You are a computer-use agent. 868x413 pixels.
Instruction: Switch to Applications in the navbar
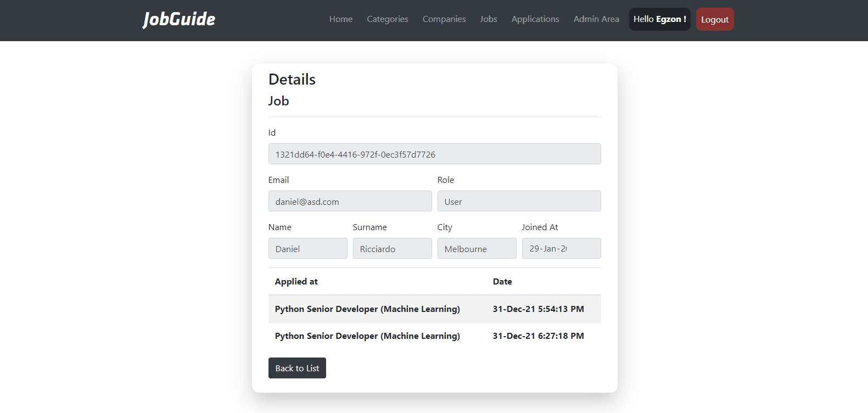535,19
